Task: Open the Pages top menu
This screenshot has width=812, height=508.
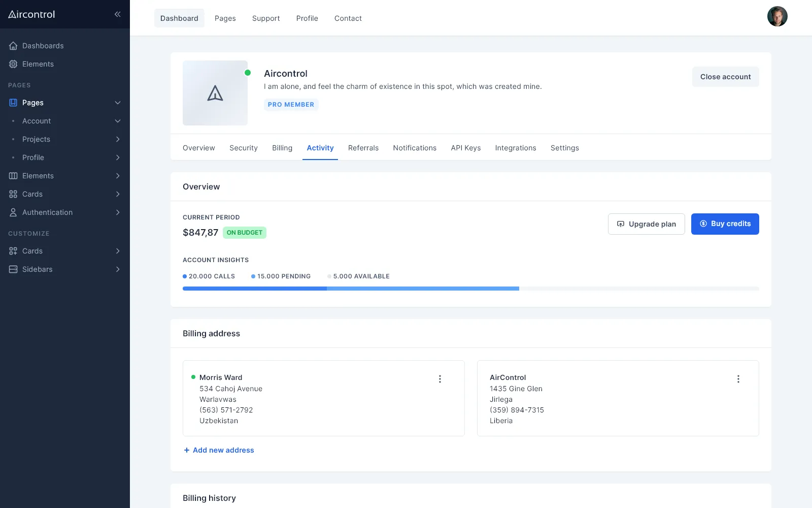Action: click(225, 18)
